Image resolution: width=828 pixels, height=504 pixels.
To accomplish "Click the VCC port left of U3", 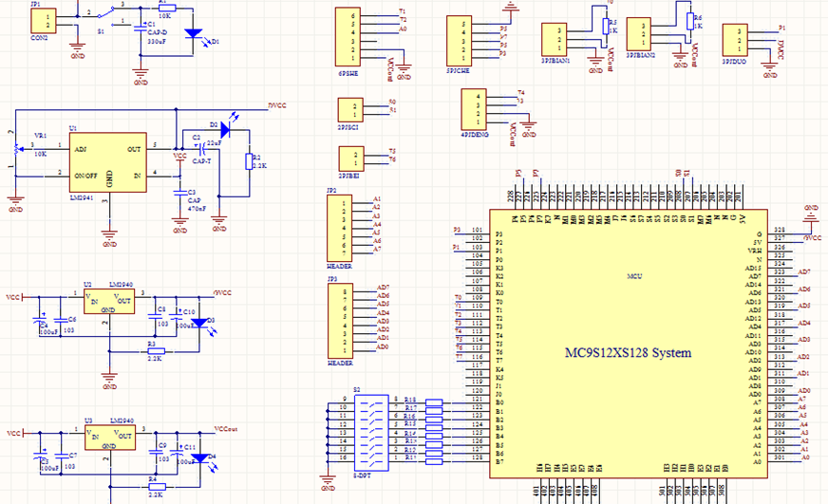I will tap(16, 433).
